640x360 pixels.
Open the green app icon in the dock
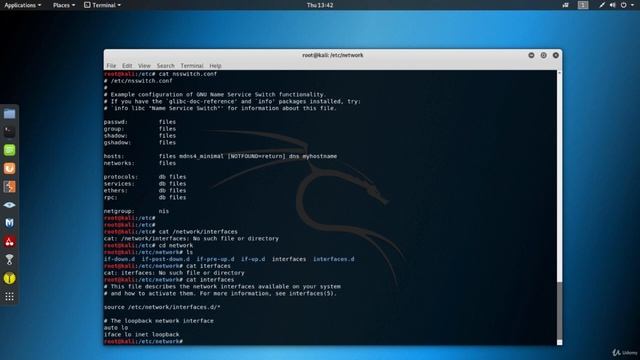pos(9,150)
